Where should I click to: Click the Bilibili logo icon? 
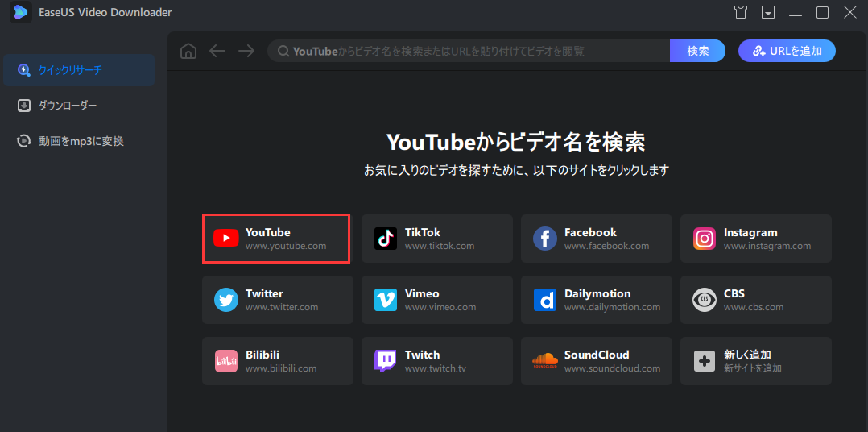pos(225,361)
